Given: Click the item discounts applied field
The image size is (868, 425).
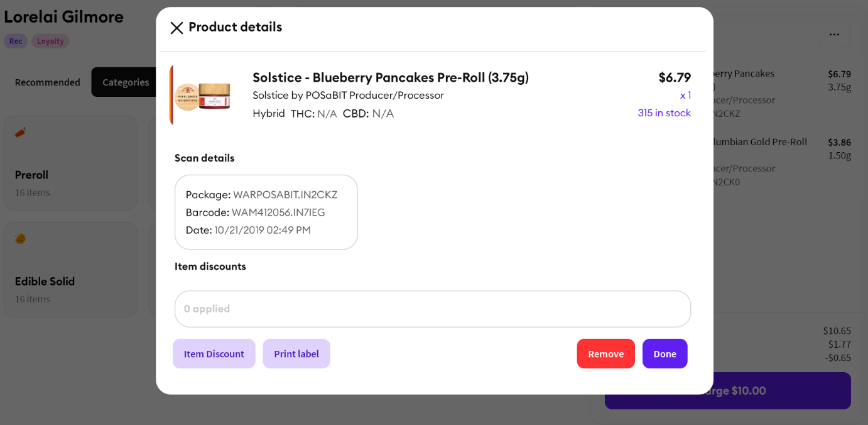Looking at the screenshot, I should click(433, 309).
